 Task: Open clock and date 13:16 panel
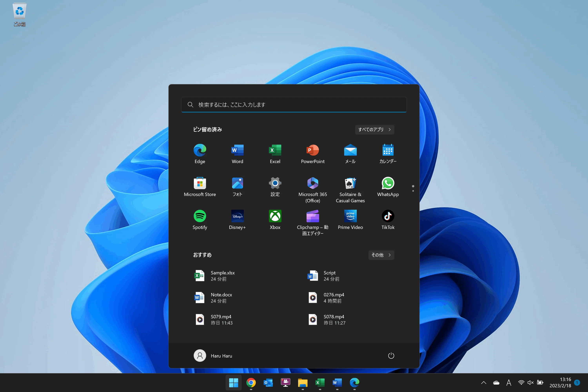[560, 383]
